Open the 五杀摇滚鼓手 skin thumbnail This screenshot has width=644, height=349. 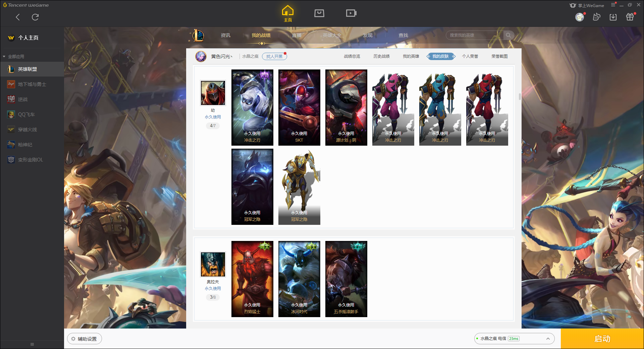click(x=346, y=279)
